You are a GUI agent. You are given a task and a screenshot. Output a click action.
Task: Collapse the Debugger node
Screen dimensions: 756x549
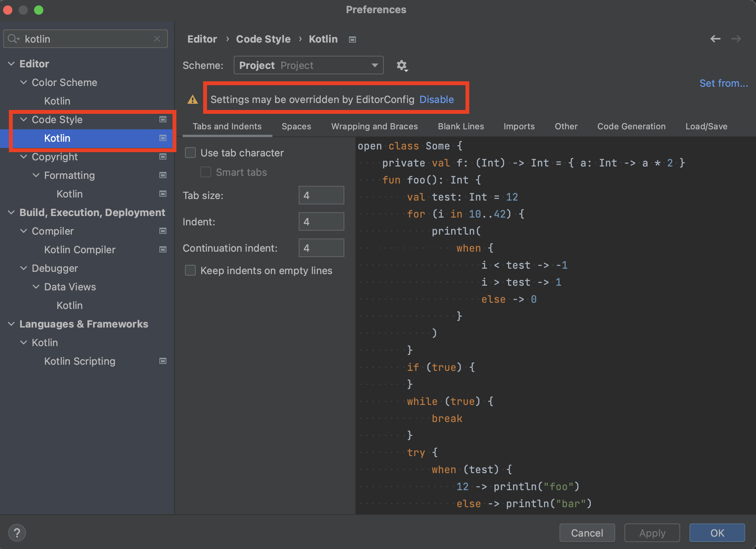coord(24,268)
